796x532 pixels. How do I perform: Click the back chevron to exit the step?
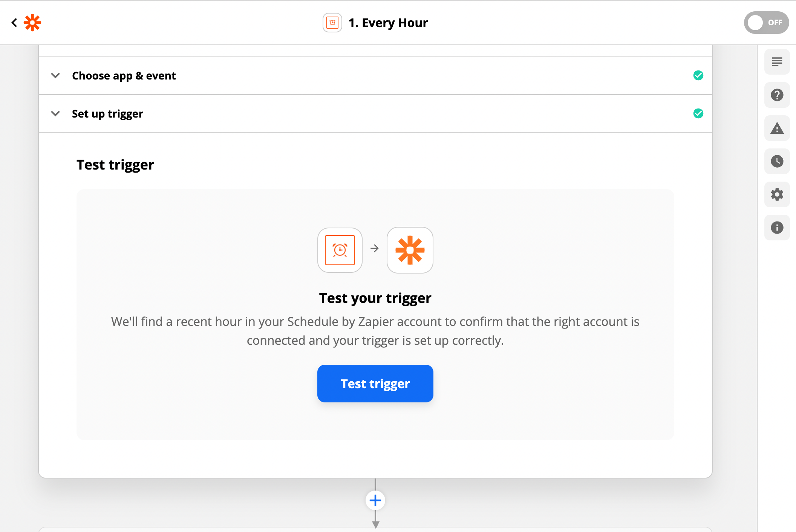(x=14, y=23)
